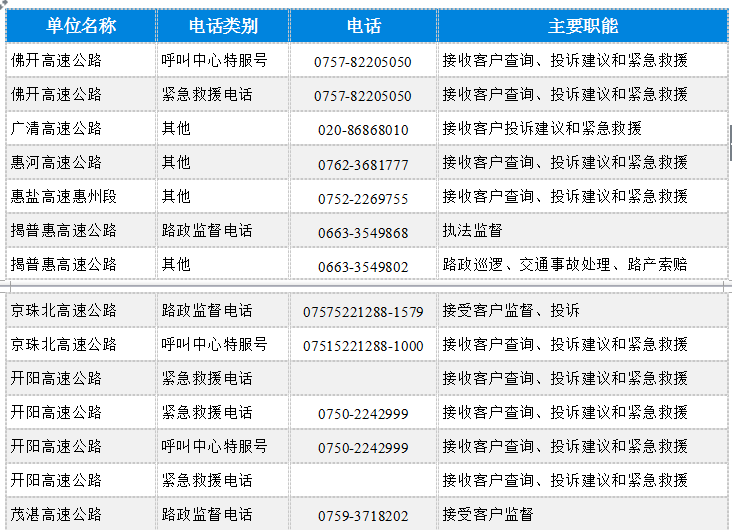Image resolution: width=732 pixels, height=530 pixels.
Task: Click the table move handle at top-left corner
Action: point(3,4)
